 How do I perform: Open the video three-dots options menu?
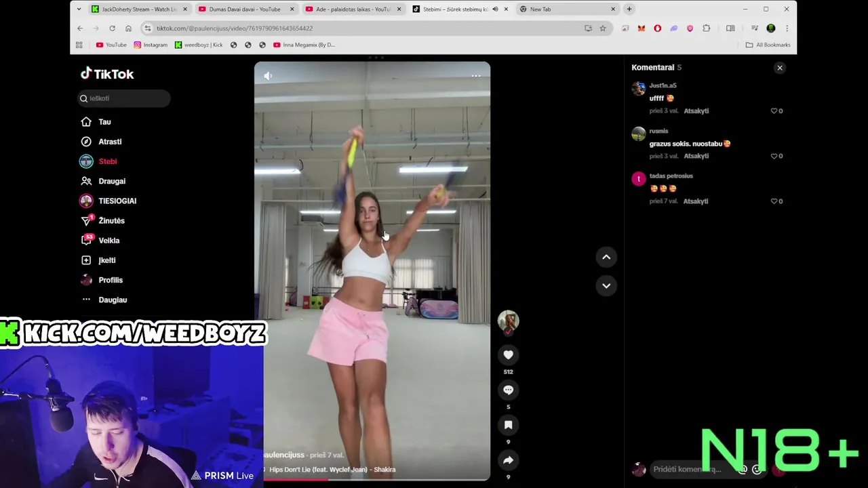pyautogui.click(x=476, y=76)
